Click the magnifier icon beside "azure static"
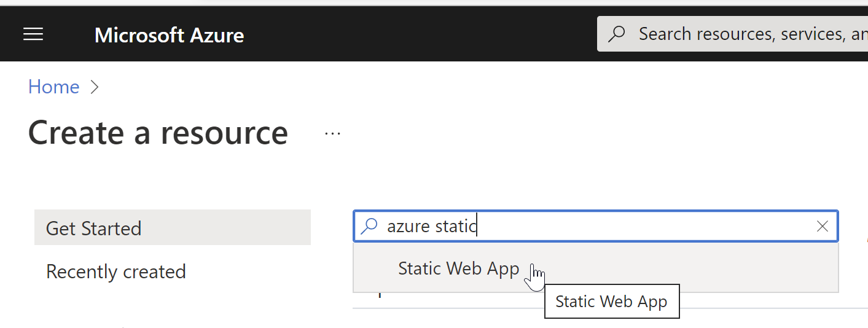The image size is (868, 328). click(369, 227)
